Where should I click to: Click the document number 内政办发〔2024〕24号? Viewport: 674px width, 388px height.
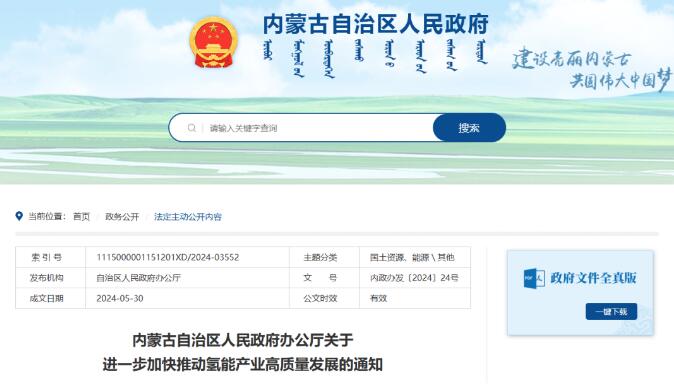(x=414, y=278)
